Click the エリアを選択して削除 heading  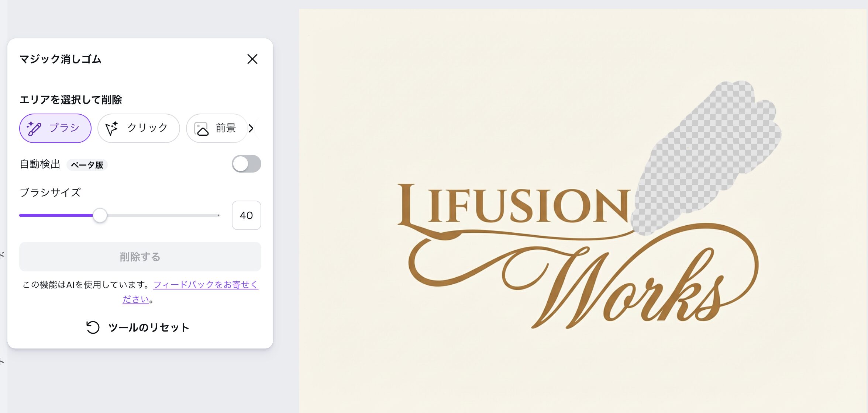[x=70, y=100]
